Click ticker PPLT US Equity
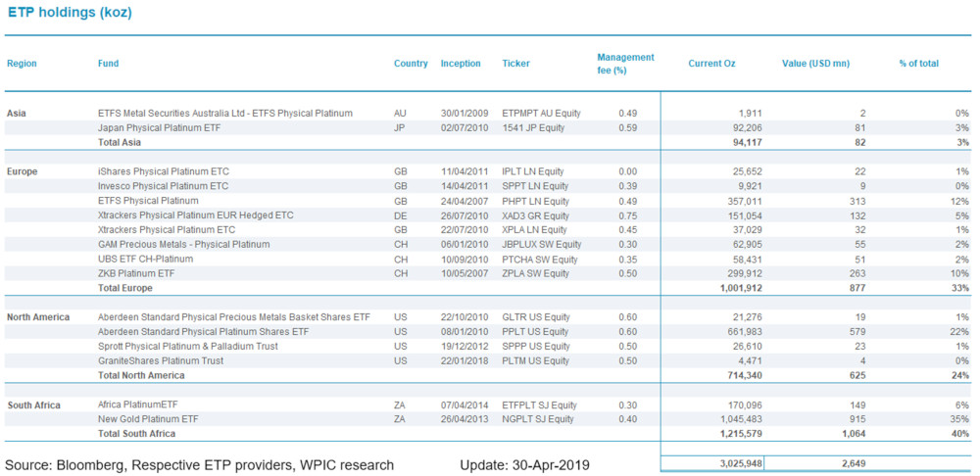Image resolution: width=980 pixels, height=476 pixels. (536, 332)
